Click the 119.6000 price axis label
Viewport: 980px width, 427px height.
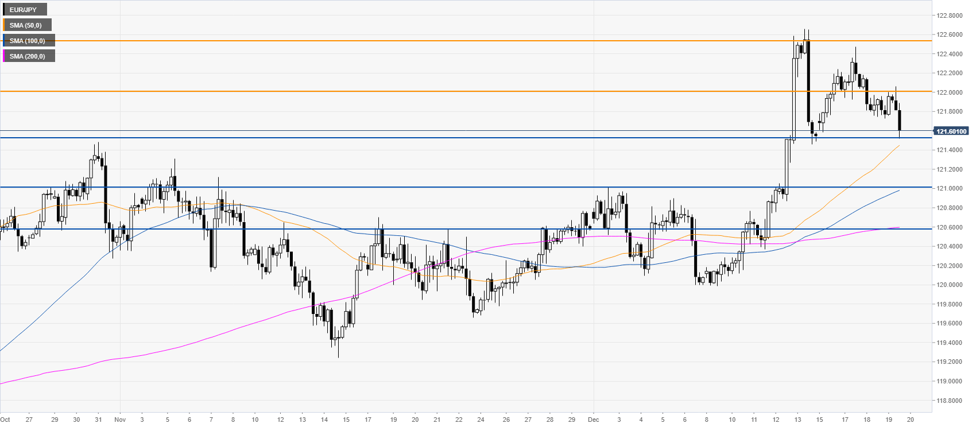point(950,323)
